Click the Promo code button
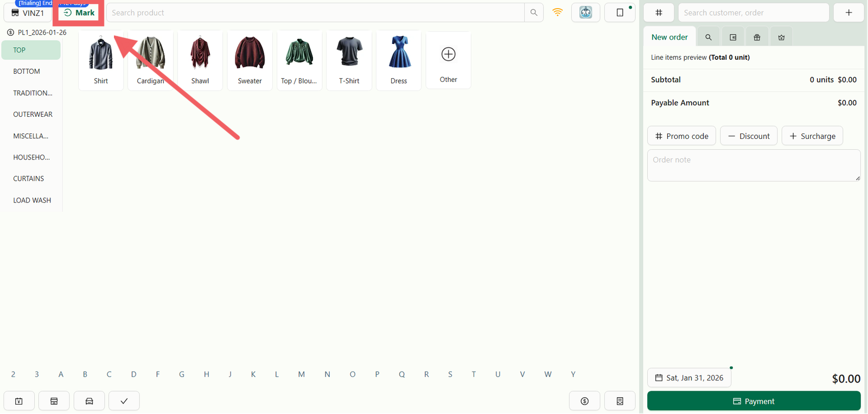This screenshot has width=868, height=414. (x=681, y=136)
